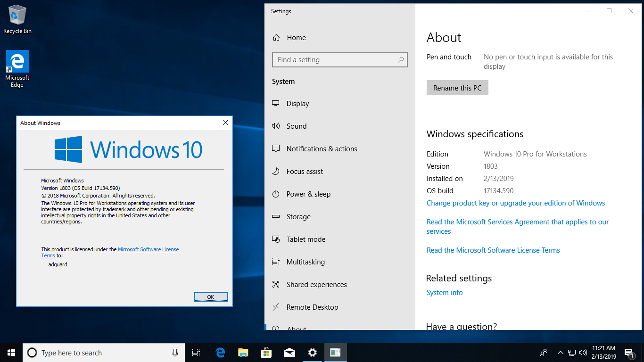Screen dimensions: 644x362
Task: Select the Multitasking icon in sidebar
Action: pyautogui.click(x=276, y=262)
